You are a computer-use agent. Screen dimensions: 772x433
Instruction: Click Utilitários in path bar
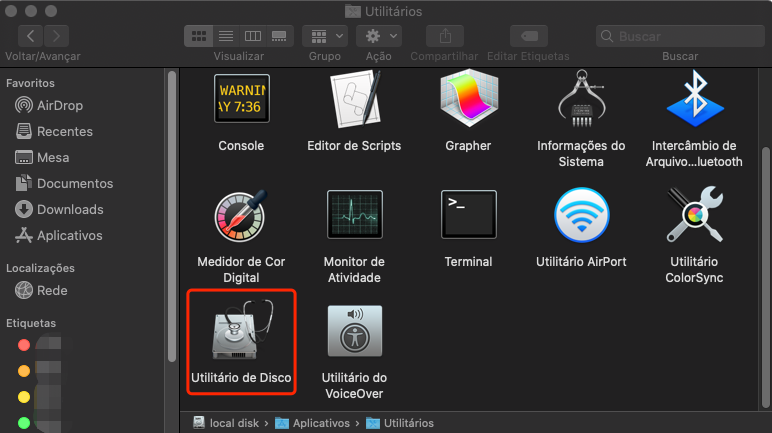pyautogui.click(x=400, y=423)
